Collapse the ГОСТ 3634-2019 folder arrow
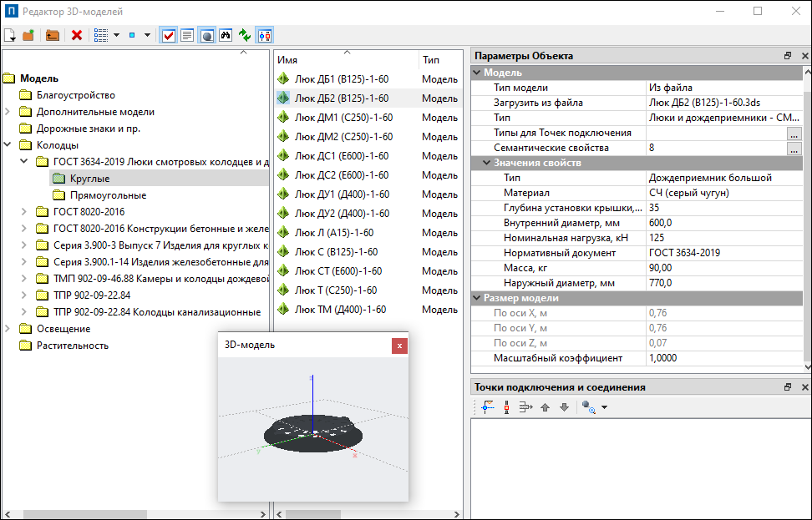The width and height of the screenshot is (812, 520). click(x=24, y=161)
